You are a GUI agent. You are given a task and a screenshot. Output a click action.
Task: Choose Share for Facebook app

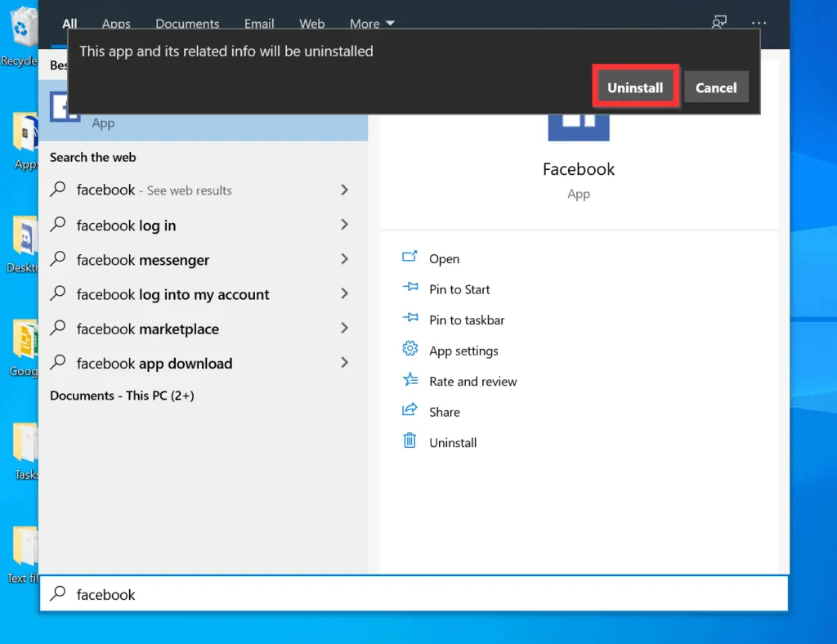click(x=444, y=412)
